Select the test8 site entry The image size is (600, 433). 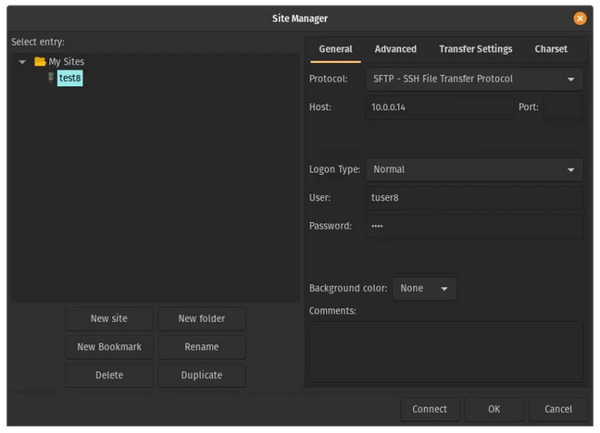point(70,78)
